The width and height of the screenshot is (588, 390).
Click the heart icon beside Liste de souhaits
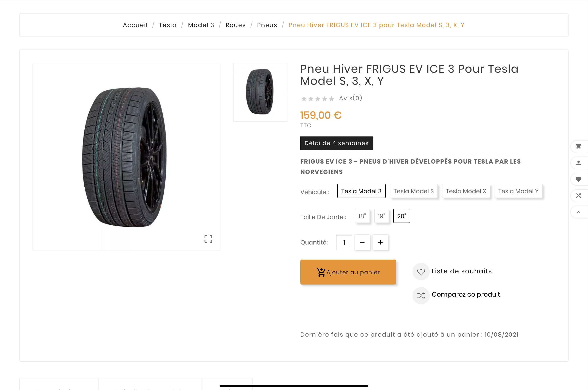coord(421,272)
